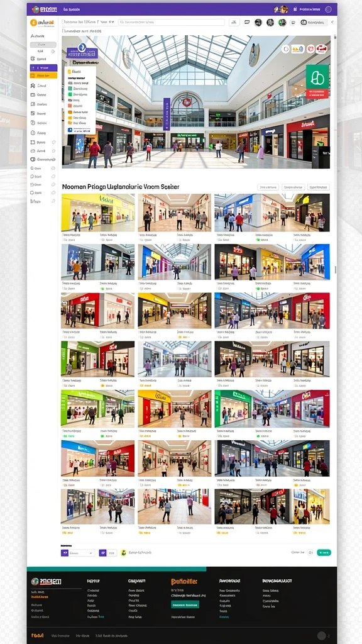Click the orange heading in the footer columns

point(184,581)
